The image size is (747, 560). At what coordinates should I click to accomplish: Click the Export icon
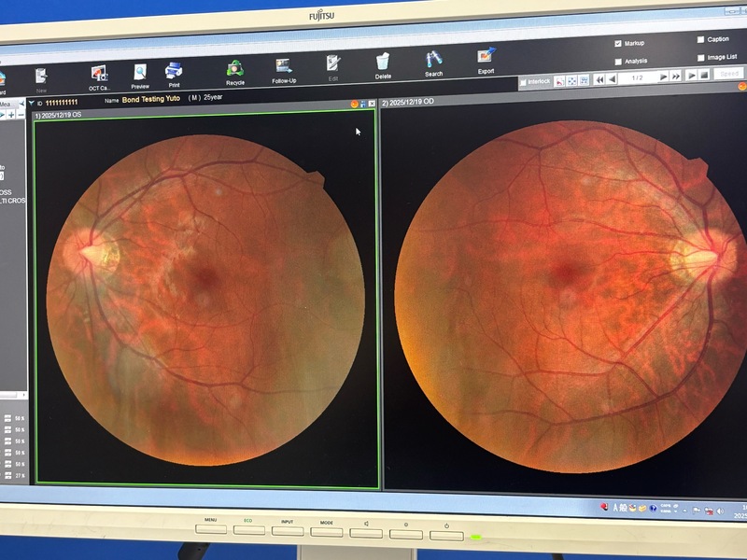(486, 57)
